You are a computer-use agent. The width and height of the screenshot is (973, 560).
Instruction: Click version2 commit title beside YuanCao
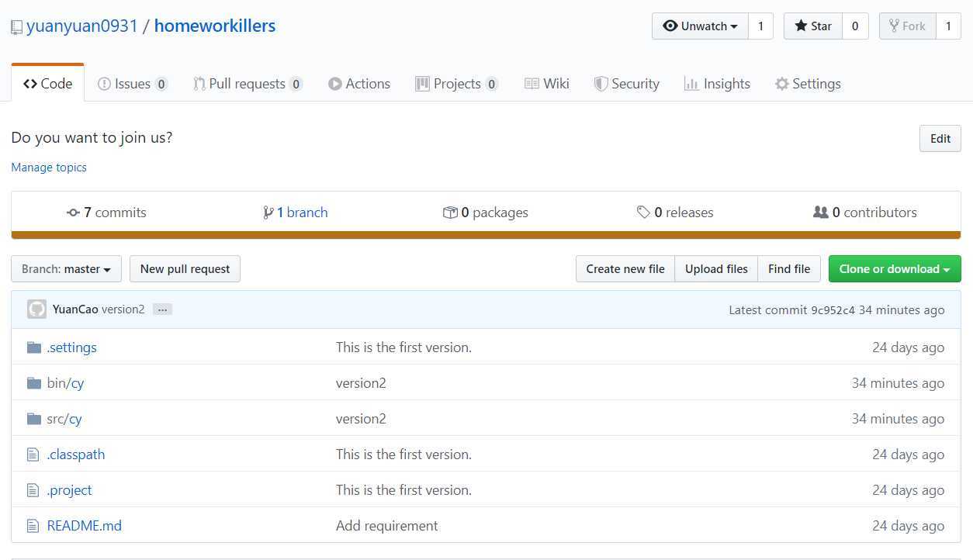(x=123, y=309)
